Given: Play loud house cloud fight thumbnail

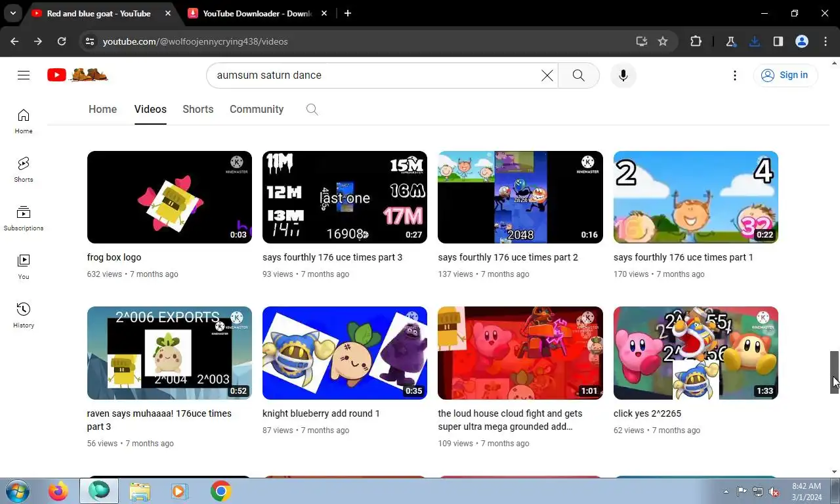Looking at the screenshot, I should click(x=520, y=353).
